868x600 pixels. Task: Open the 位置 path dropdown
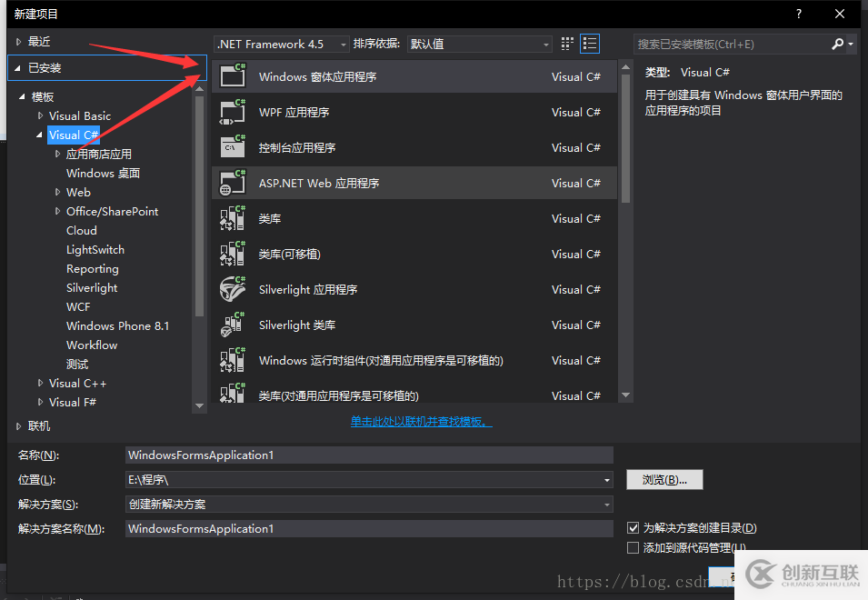click(x=607, y=480)
